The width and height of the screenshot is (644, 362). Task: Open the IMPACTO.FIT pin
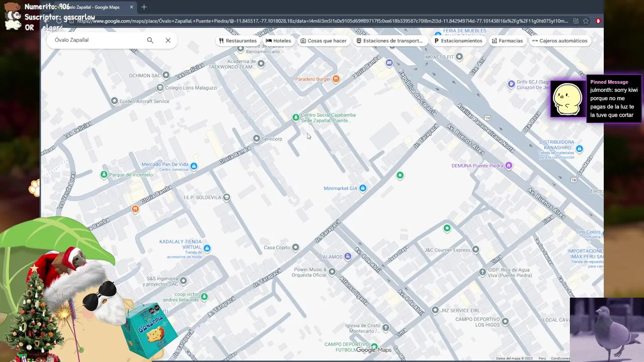pos(459,57)
